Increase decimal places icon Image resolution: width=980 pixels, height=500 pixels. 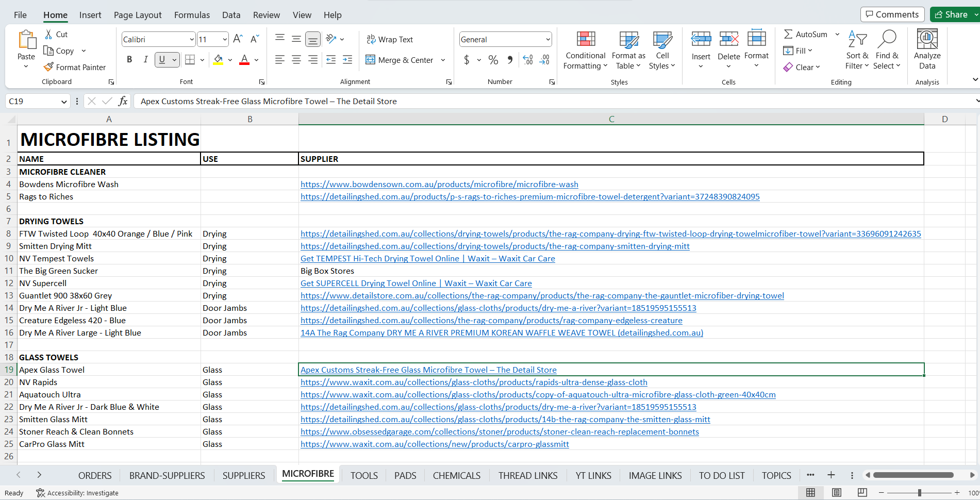pos(528,60)
